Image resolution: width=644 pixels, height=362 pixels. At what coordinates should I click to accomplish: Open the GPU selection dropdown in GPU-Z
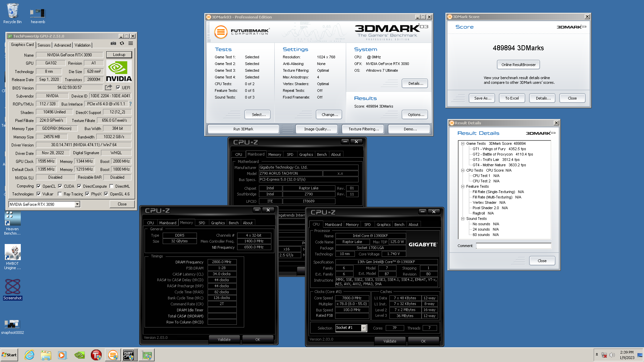tap(77, 204)
